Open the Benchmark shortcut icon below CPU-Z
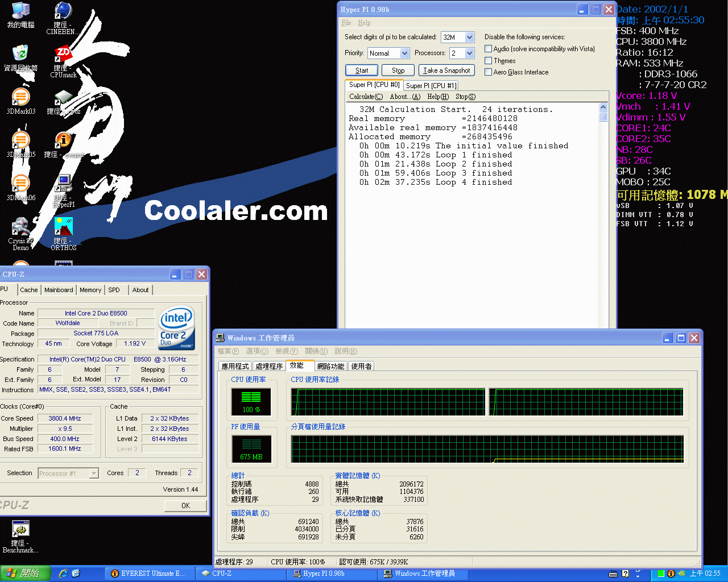Viewport: 728px width, 582px height. (x=20, y=537)
